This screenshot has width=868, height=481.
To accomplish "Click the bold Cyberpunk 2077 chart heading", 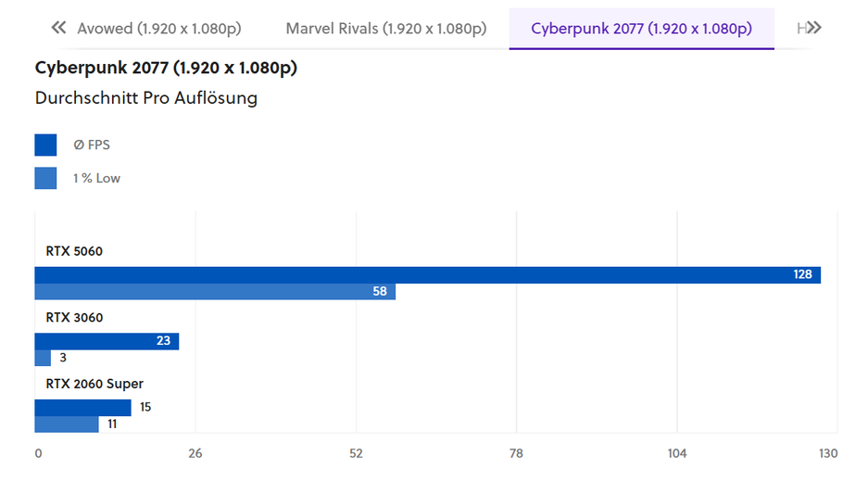I will 166,68.
